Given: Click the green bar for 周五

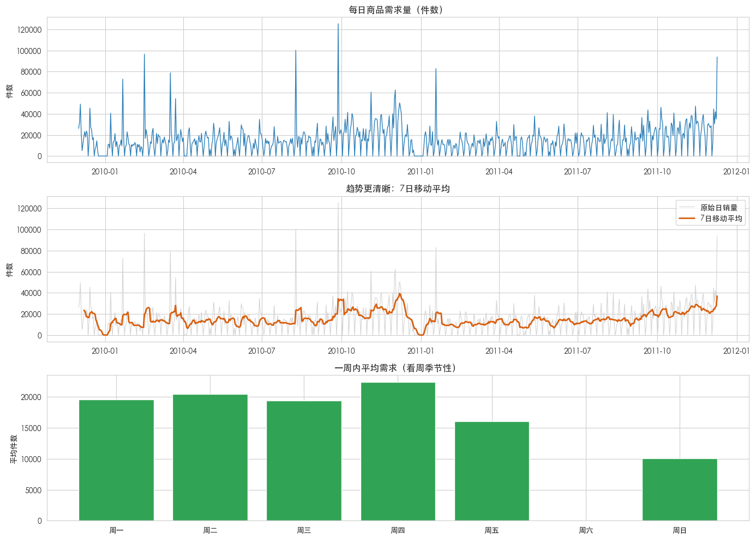Looking at the screenshot, I should [492, 471].
